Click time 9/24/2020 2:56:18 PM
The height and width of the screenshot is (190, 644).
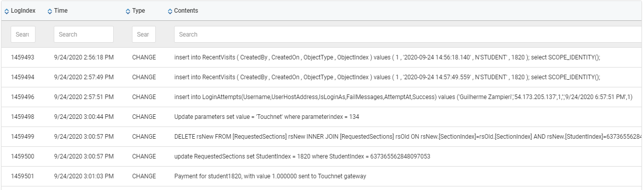point(84,57)
